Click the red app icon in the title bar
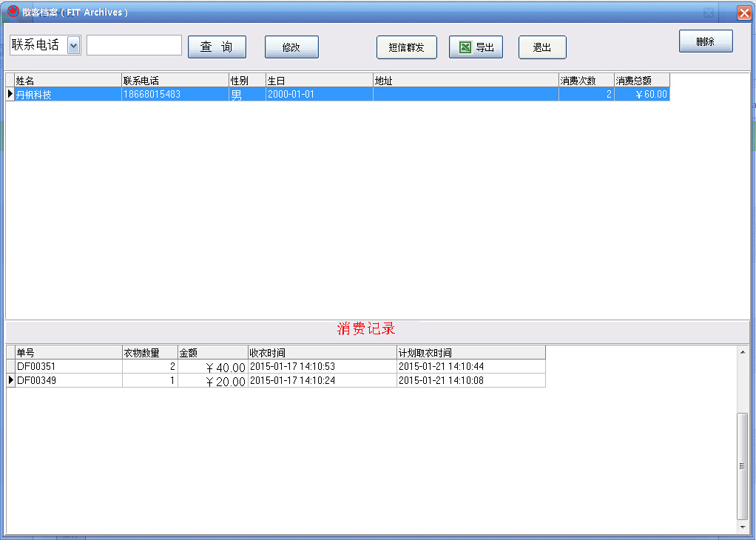Screen dimensions: 756x540 (13, 11)
